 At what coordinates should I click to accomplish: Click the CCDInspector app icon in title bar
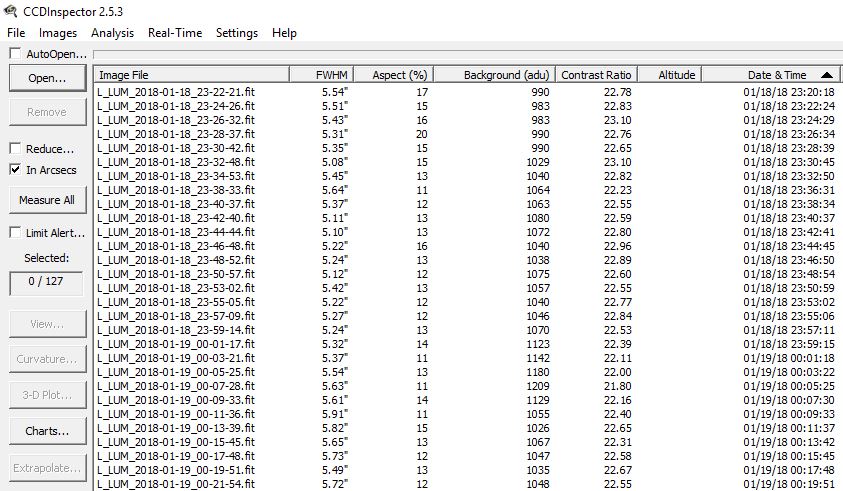11,11
